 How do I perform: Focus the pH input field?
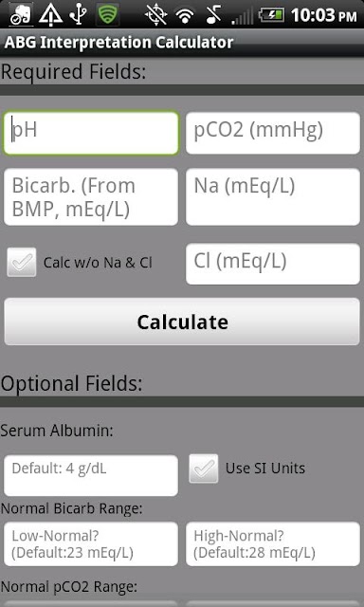pos(91,133)
